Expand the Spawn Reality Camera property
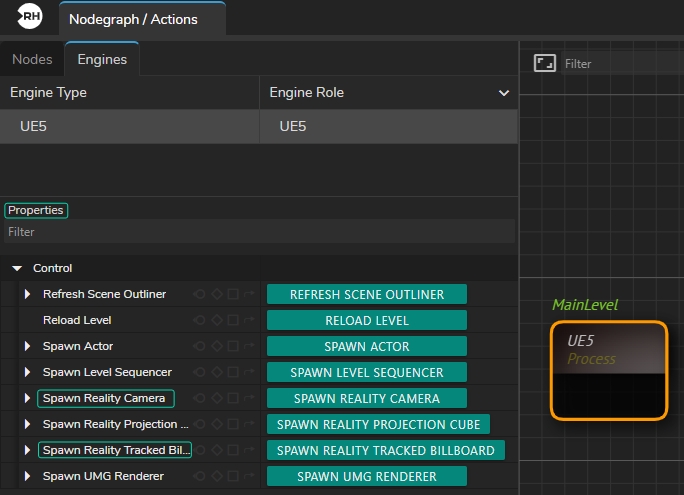684x495 pixels. tap(28, 398)
